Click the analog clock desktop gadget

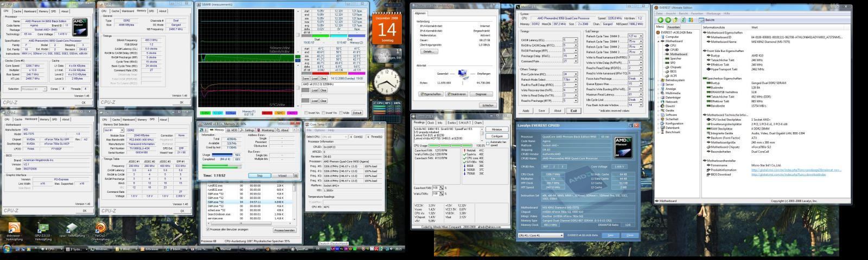[386, 83]
